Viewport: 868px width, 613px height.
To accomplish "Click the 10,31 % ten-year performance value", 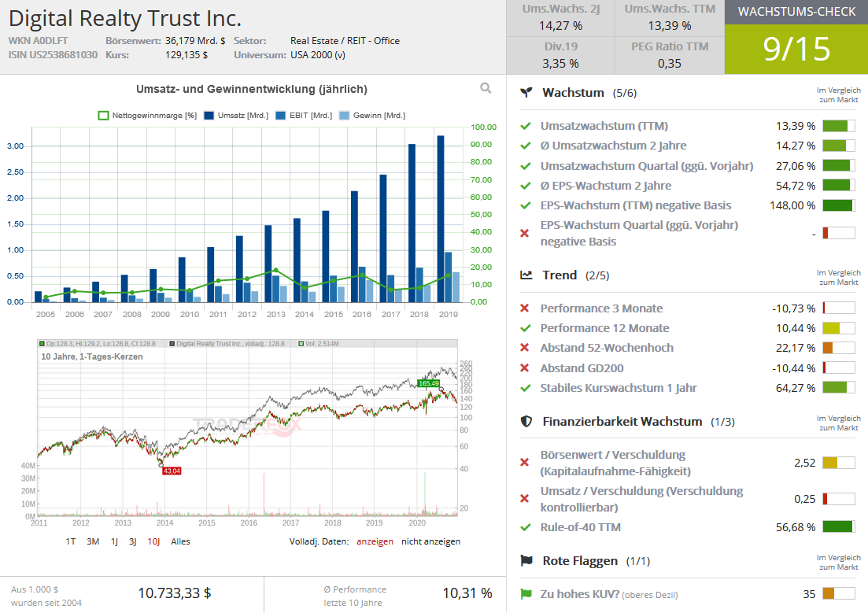I will click(x=467, y=593).
